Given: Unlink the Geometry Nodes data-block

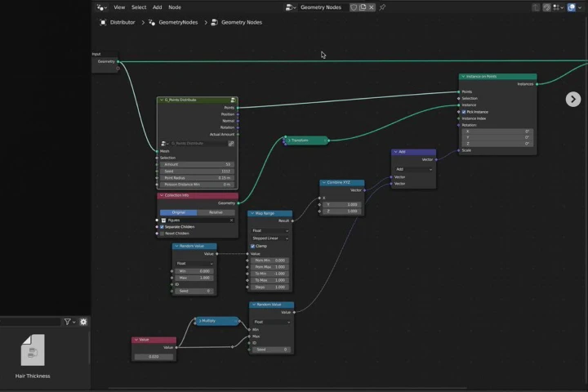Looking at the screenshot, I should [372, 7].
